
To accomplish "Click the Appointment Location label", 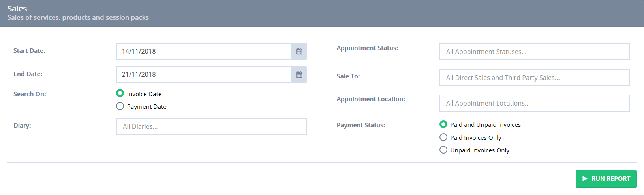I will coord(371,99).
